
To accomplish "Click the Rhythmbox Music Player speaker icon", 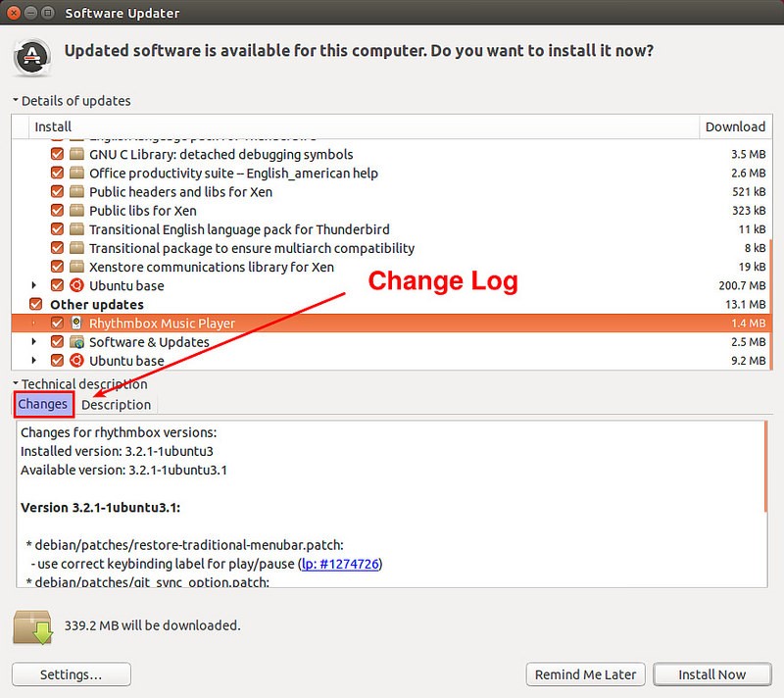I will tap(76, 323).
